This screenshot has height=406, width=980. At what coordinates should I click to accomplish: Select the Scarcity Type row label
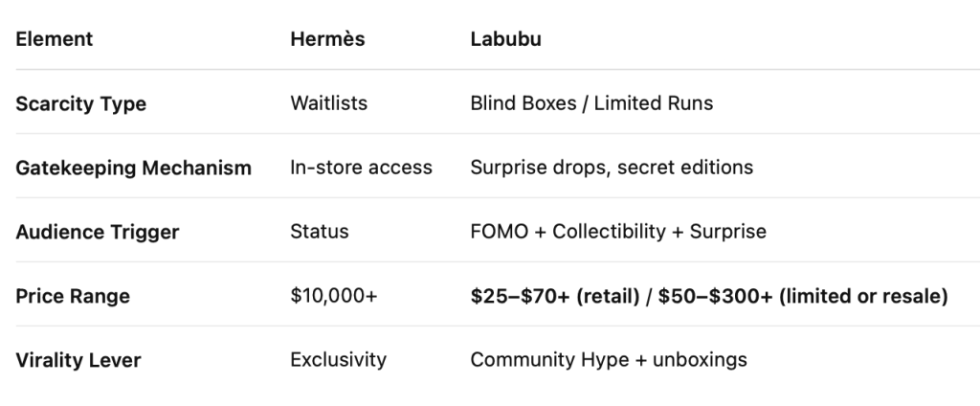coord(80,103)
